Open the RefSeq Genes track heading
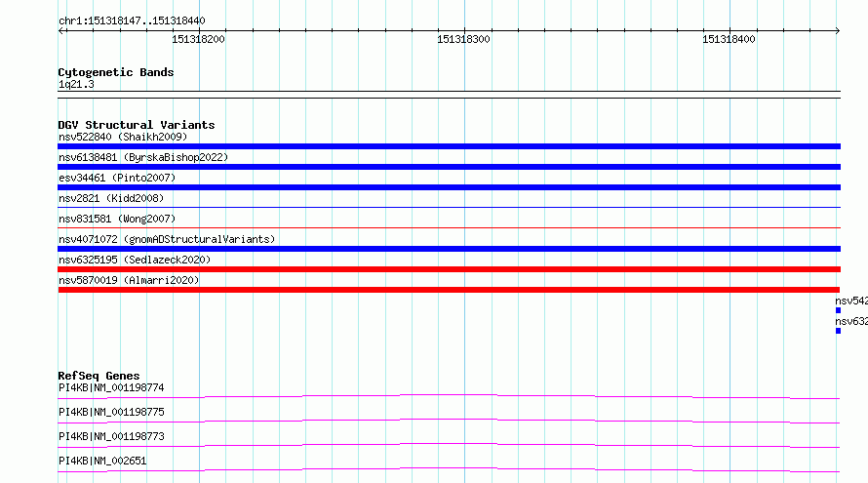 [x=99, y=376]
